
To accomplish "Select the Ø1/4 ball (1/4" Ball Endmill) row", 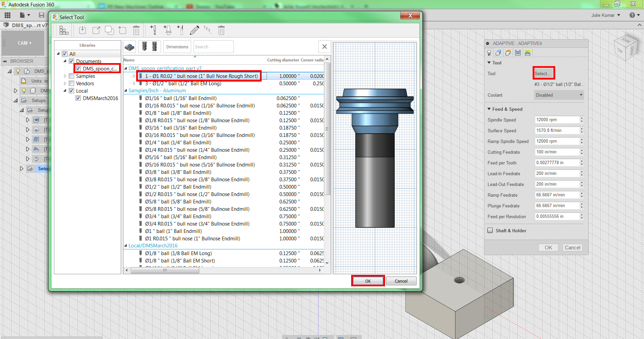I will 223,143.
